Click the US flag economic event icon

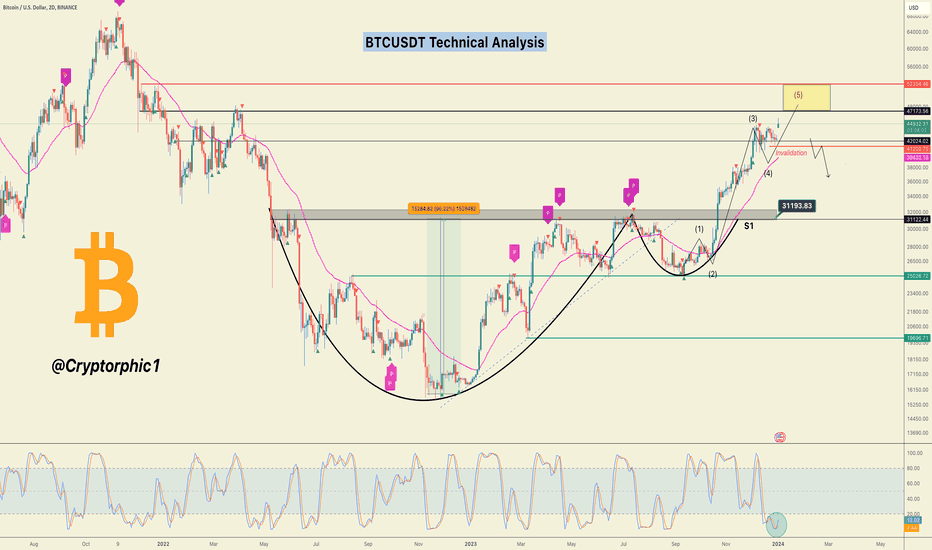click(780, 437)
